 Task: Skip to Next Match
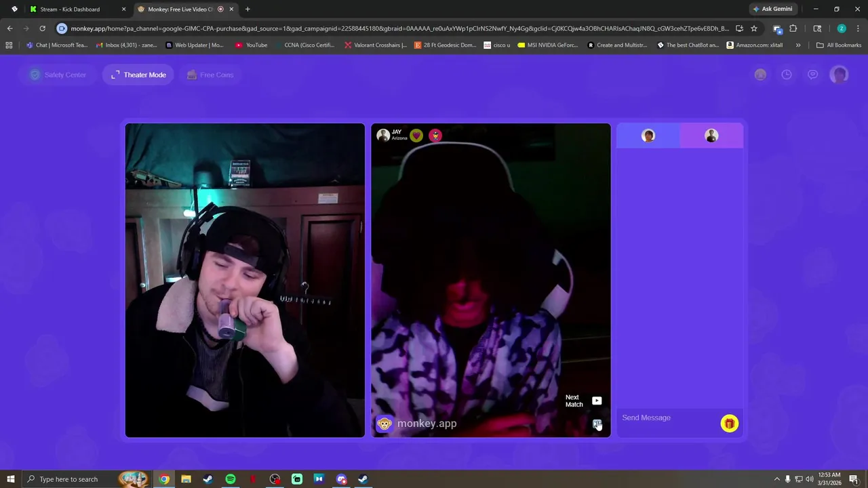[584, 401]
